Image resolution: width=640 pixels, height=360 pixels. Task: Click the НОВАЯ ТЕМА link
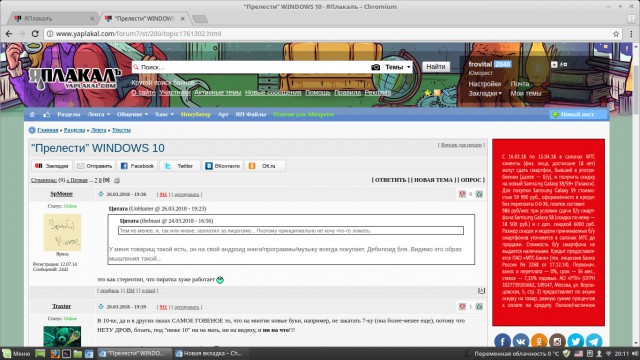coord(433,180)
